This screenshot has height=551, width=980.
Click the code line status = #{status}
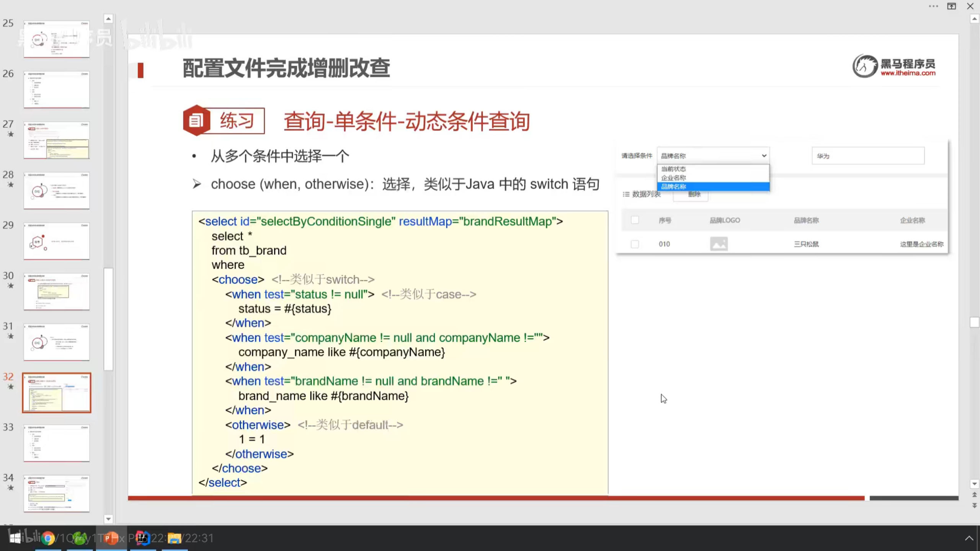coord(285,308)
